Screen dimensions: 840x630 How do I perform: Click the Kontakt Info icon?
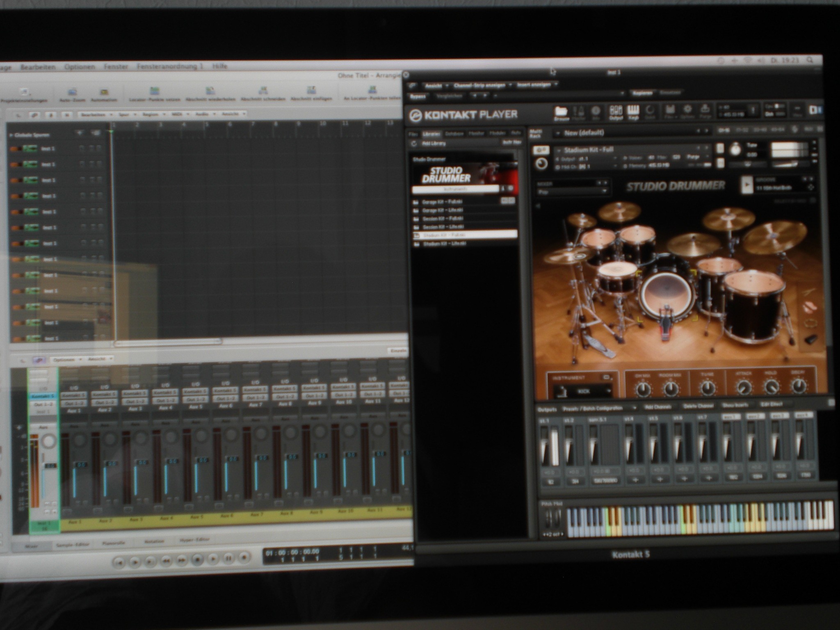pyautogui.click(x=596, y=113)
